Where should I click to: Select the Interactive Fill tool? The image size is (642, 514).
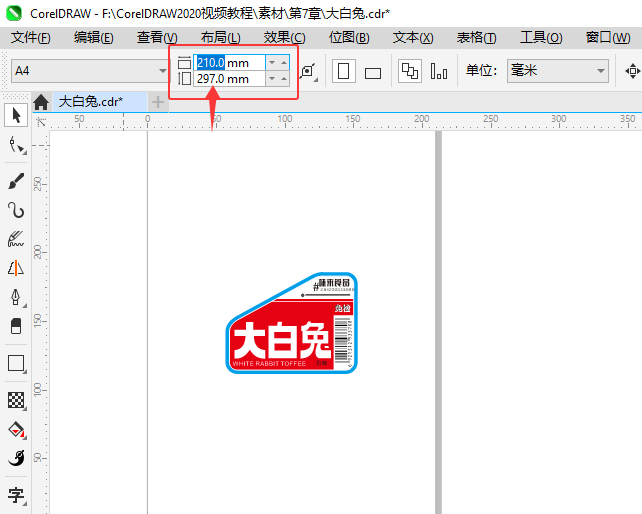click(16, 429)
